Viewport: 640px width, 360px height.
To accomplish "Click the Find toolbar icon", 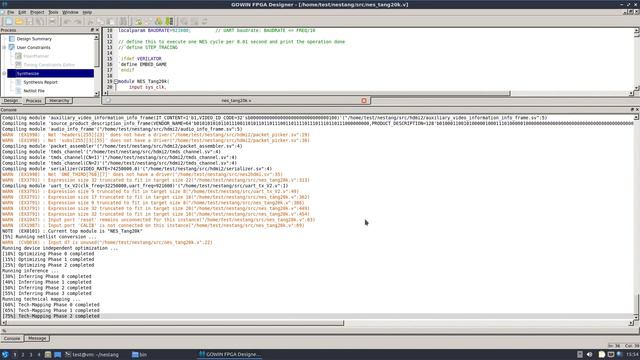I will pos(123,21).
